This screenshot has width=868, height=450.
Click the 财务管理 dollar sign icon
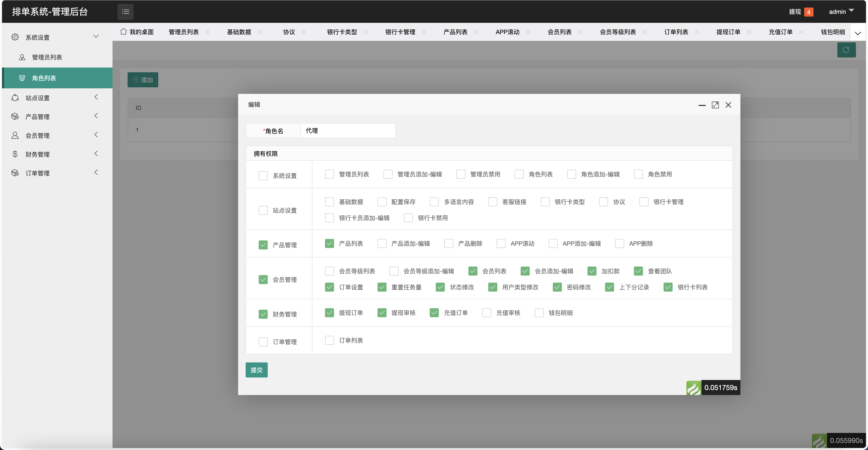coord(15,154)
